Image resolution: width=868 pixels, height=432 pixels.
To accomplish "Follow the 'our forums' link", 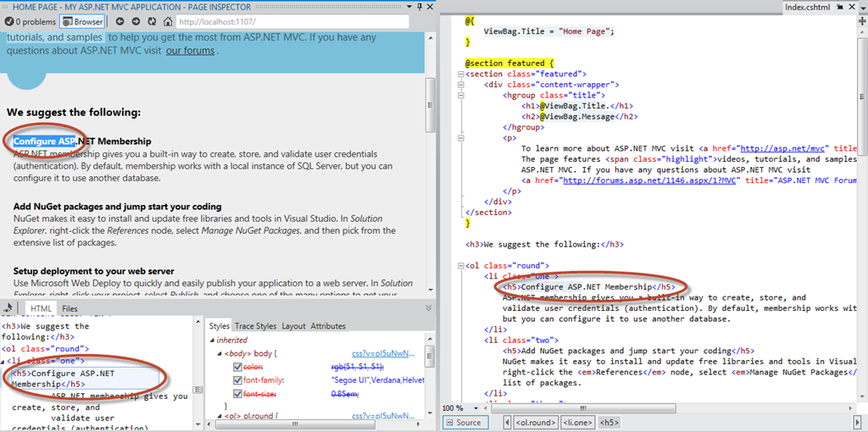I will (x=190, y=51).
